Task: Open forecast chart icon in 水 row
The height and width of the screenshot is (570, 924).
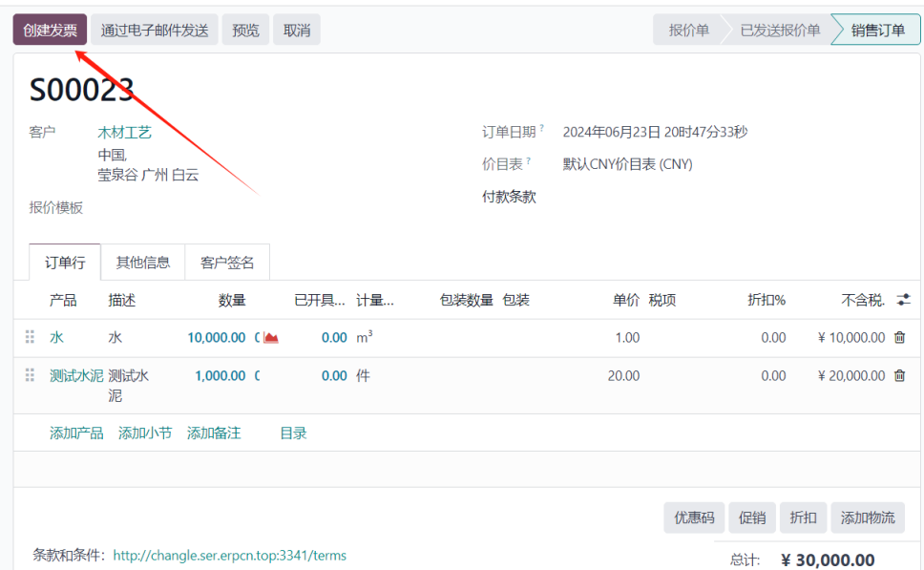Action: coord(270,338)
